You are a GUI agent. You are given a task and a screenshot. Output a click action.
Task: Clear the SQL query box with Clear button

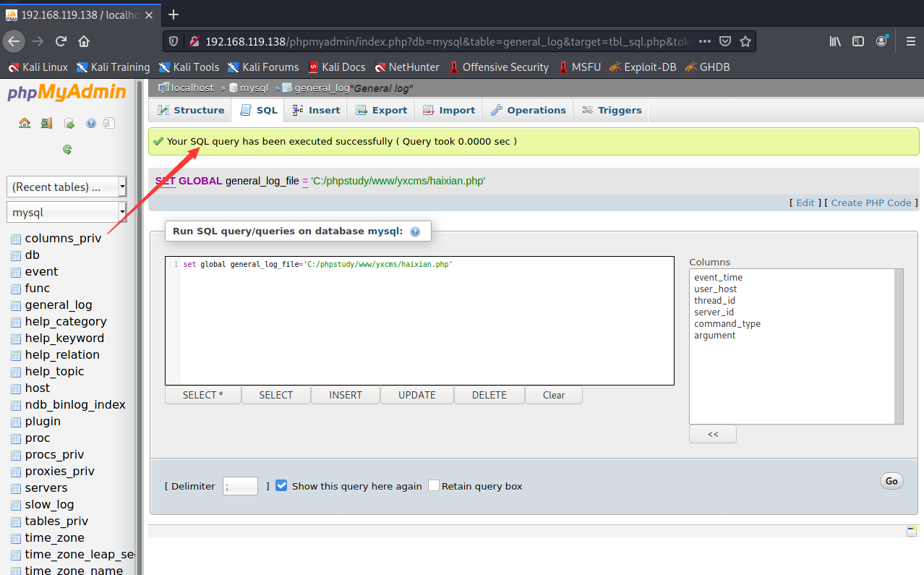tap(554, 395)
